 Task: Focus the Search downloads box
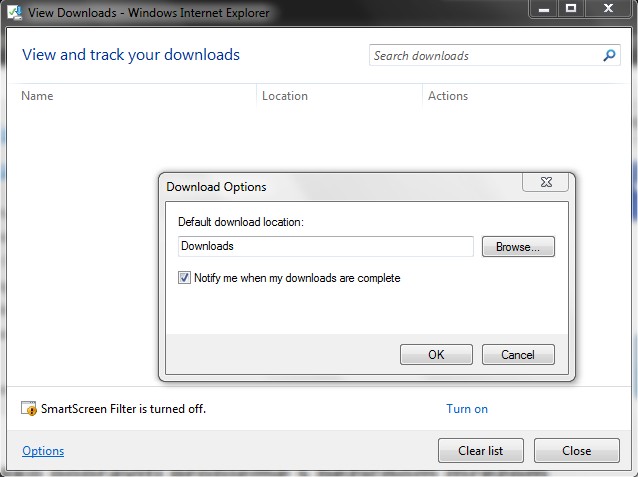pos(485,56)
